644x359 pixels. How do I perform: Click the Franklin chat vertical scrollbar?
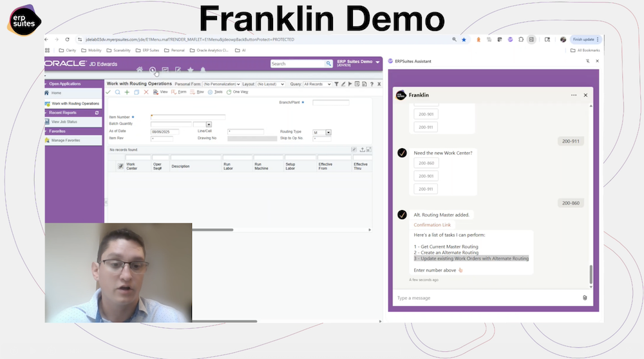[591, 275]
